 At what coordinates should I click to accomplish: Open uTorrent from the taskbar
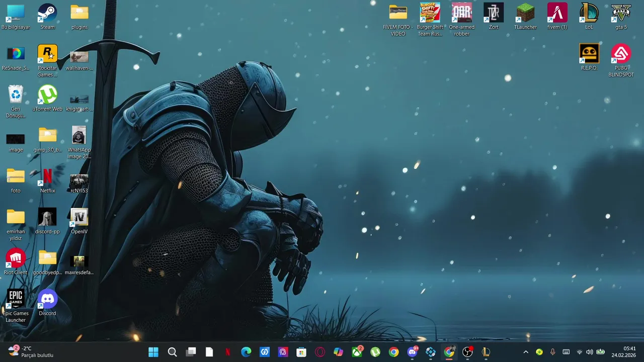tap(375, 352)
